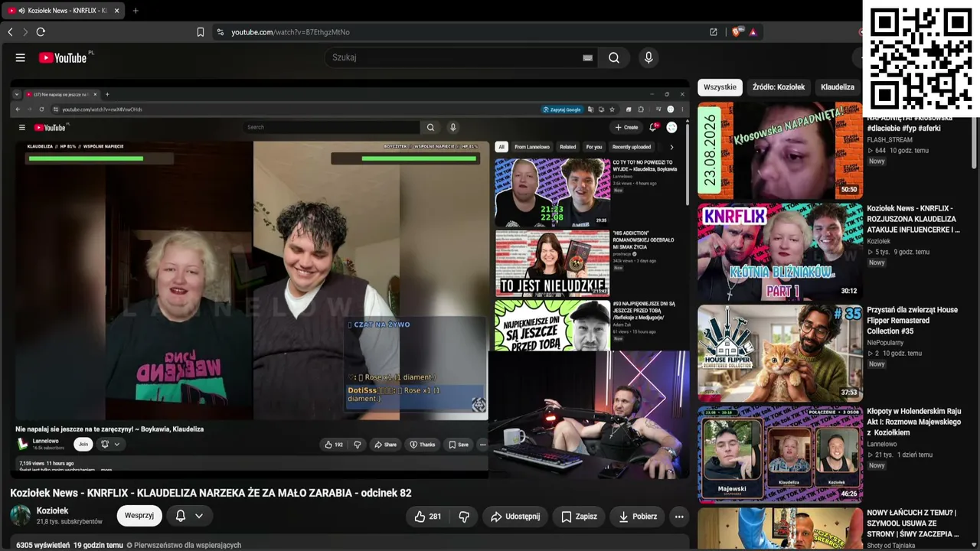980x551 pixels.
Task: Click the 192 likes button inside the video
Action: coord(334,445)
